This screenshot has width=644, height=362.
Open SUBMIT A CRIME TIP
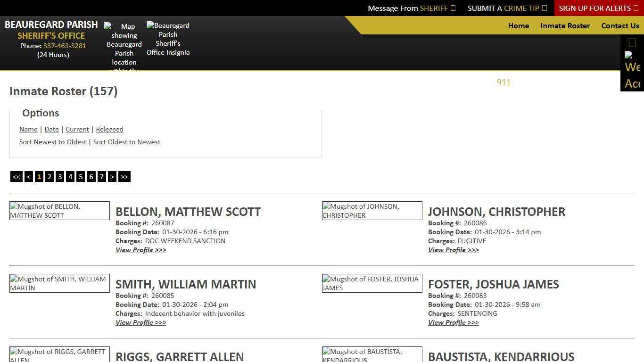[x=507, y=8]
